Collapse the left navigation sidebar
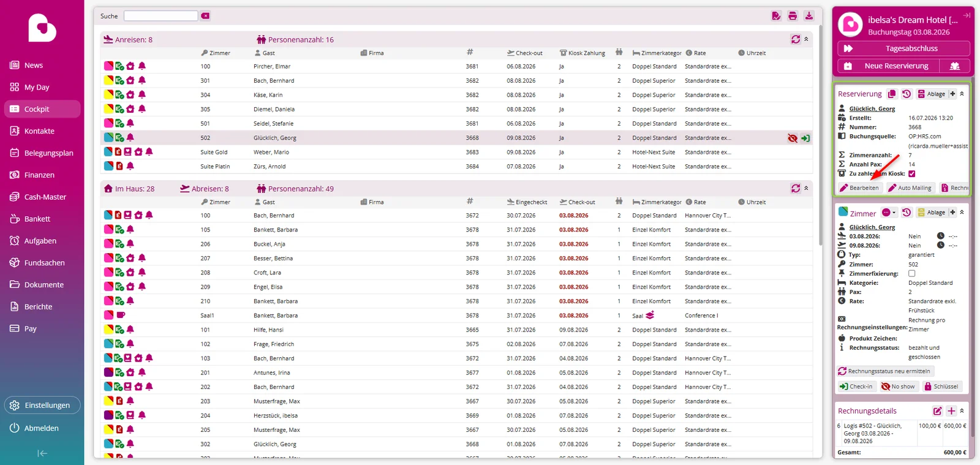The height and width of the screenshot is (465, 980). [x=42, y=453]
